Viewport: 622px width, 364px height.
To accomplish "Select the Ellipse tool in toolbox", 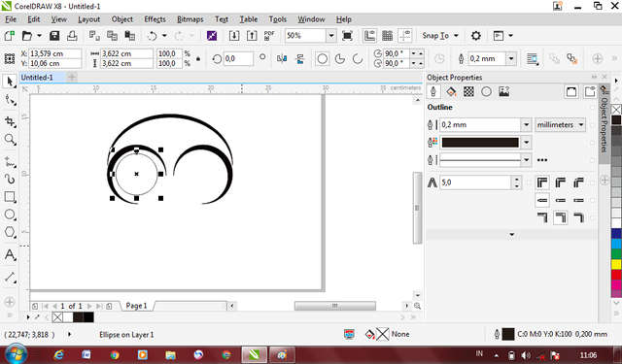I will pyautogui.click(x=10, y=215).
